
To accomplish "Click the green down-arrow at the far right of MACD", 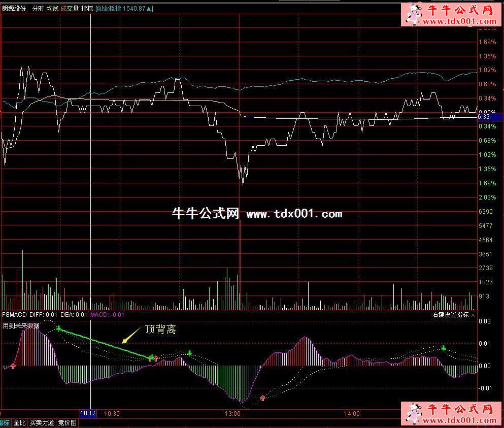I will pos(443,348).
